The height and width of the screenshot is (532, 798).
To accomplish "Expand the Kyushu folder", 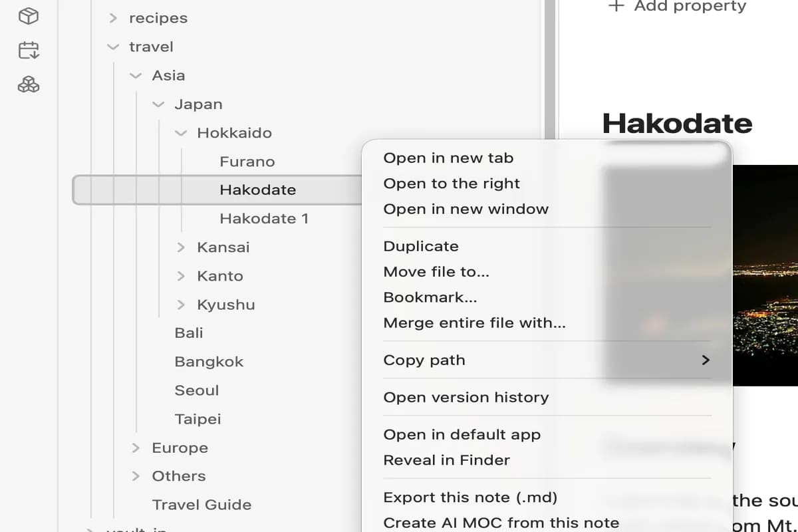I will pyautogui.click(x=180, y=305).
